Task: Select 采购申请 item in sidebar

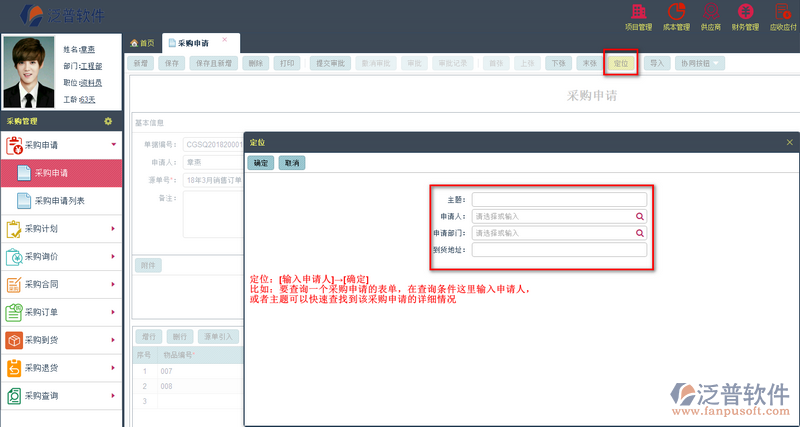Action: 61,173
